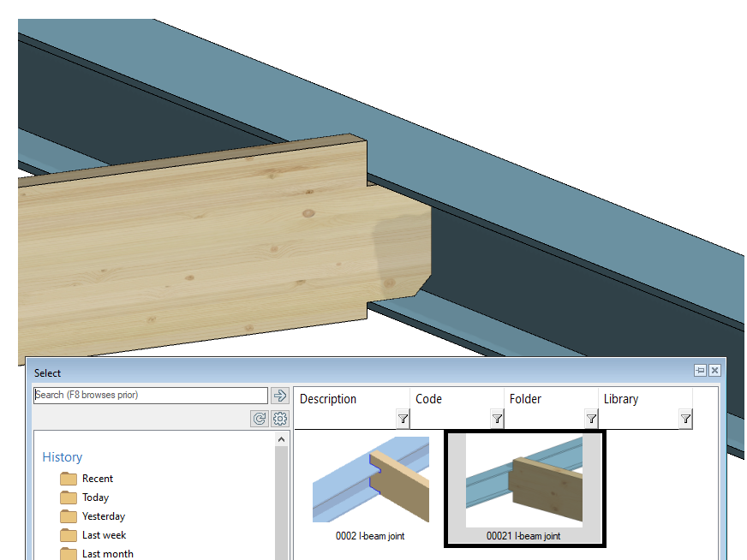Click the History heading link
Image resolution: width=747 pixels, height=560 pixels.
[x=63, y=457]
